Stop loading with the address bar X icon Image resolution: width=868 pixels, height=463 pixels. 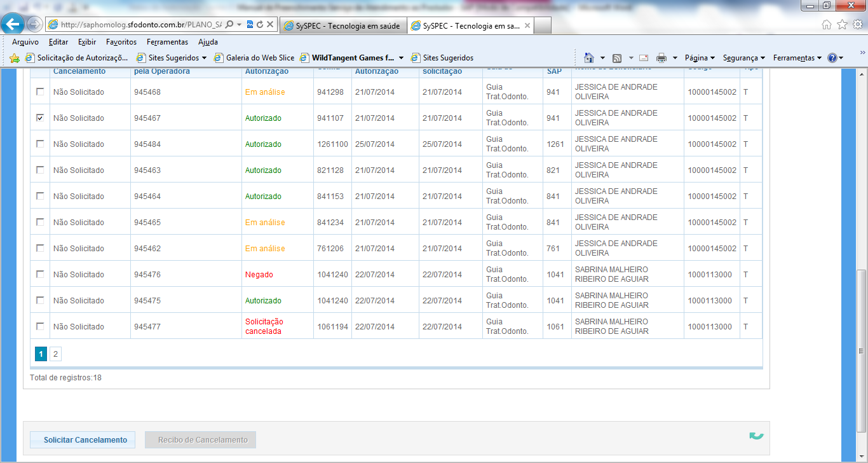[270, 25]
